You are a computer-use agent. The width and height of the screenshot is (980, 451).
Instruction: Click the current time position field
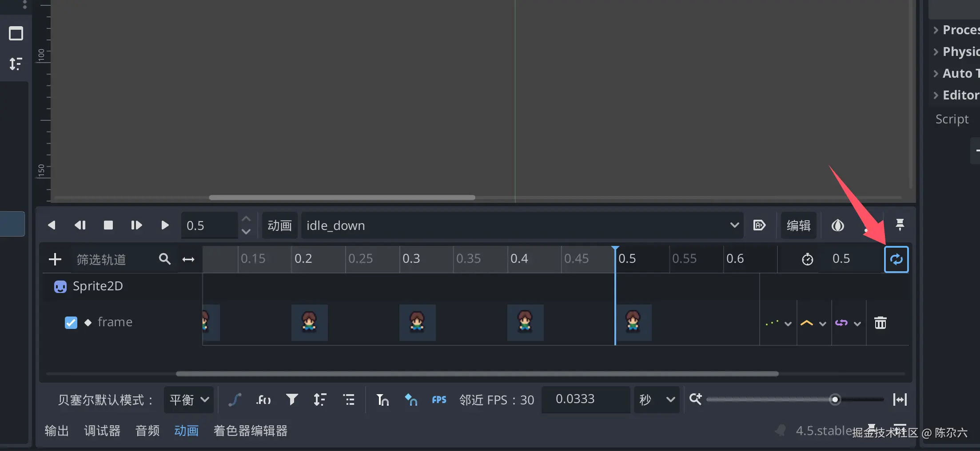210,225
